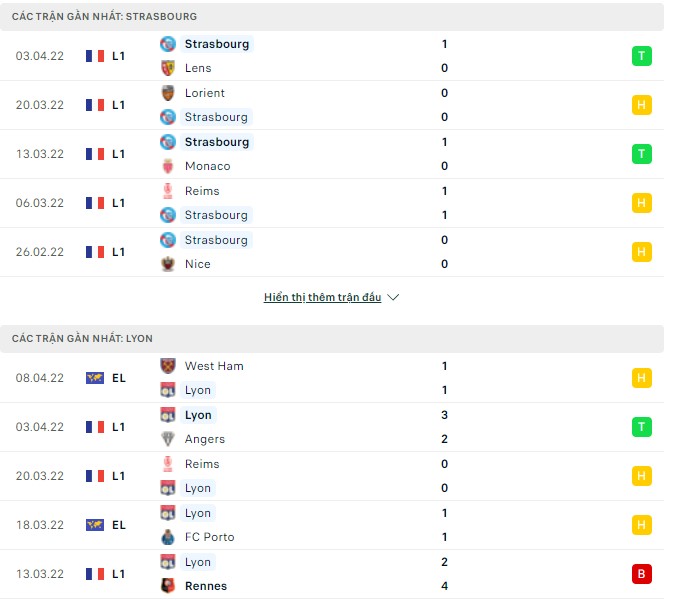Click the Monaco club crest icon
This screenshot has height=600, width=673.
168,166
